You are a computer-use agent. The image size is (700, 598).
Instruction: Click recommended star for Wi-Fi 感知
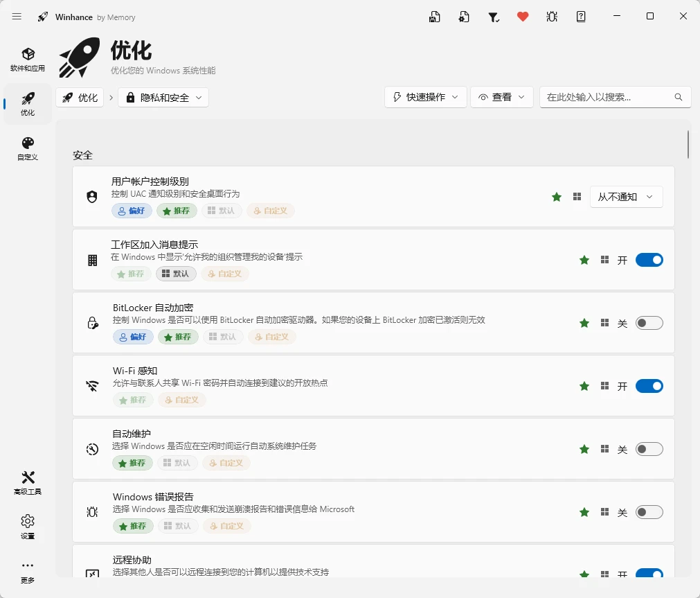click(x=584, y=386)
